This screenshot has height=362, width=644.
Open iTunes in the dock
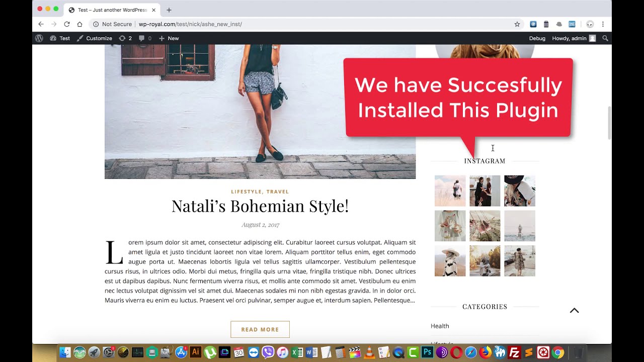[283, 352]
